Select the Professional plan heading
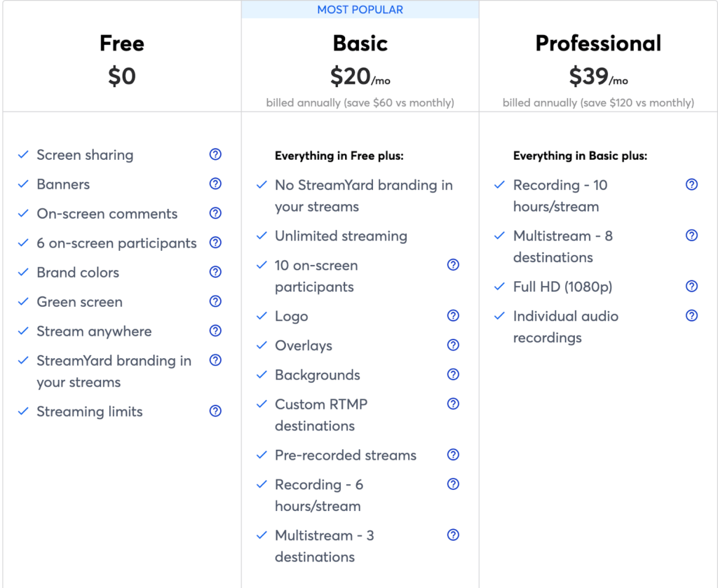Viewport: 718px width, 588px height. 598,43
